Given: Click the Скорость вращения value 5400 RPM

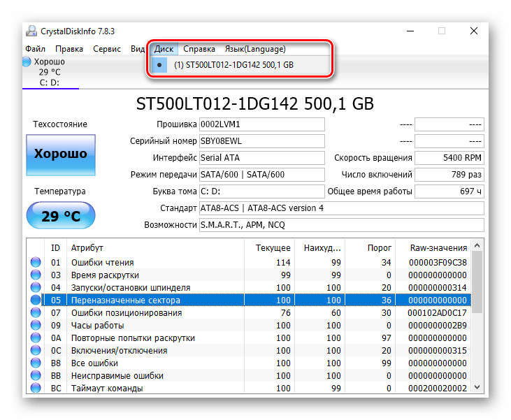Looking at the screenshot, I should tap(449, 158).
